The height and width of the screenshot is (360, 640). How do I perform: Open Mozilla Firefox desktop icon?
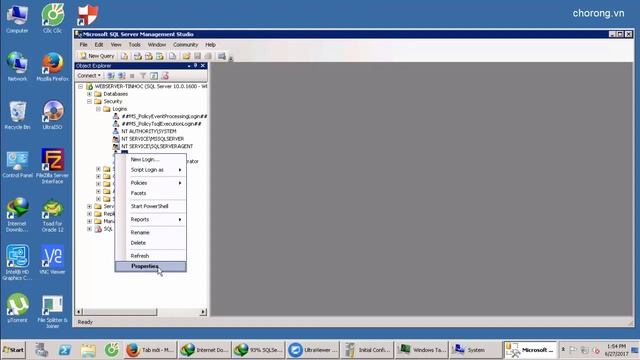(52, 67)
